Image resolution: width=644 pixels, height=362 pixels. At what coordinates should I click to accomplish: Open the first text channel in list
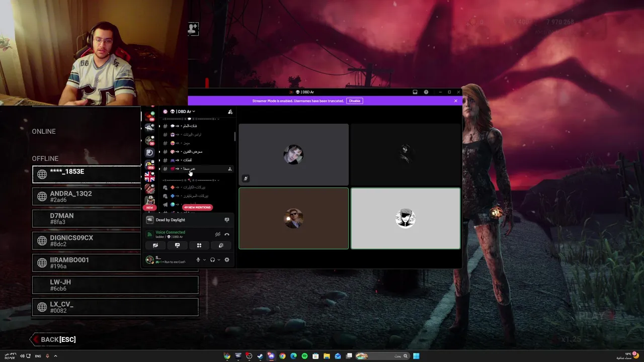pyautogui.click(x=197, y=126)
